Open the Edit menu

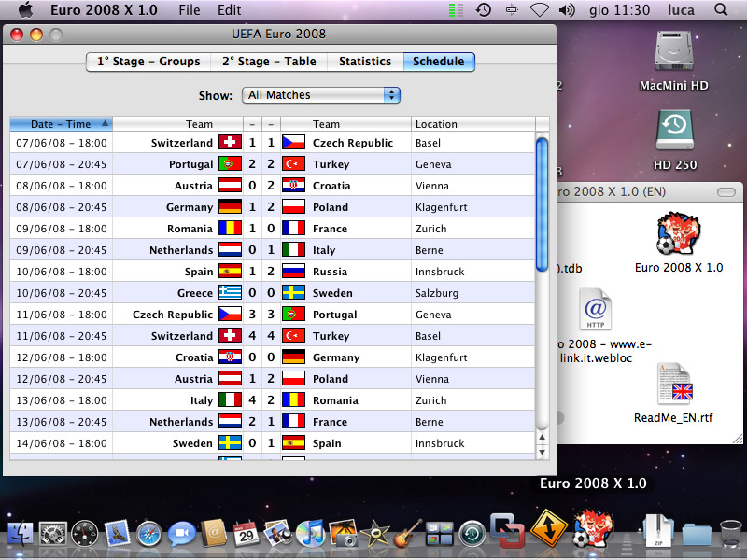pyautogui.click(x=229, y=10)
